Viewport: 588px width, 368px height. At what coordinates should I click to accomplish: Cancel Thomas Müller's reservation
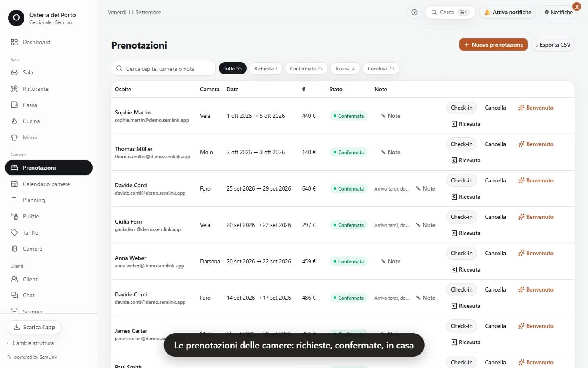tap(495, 144)
